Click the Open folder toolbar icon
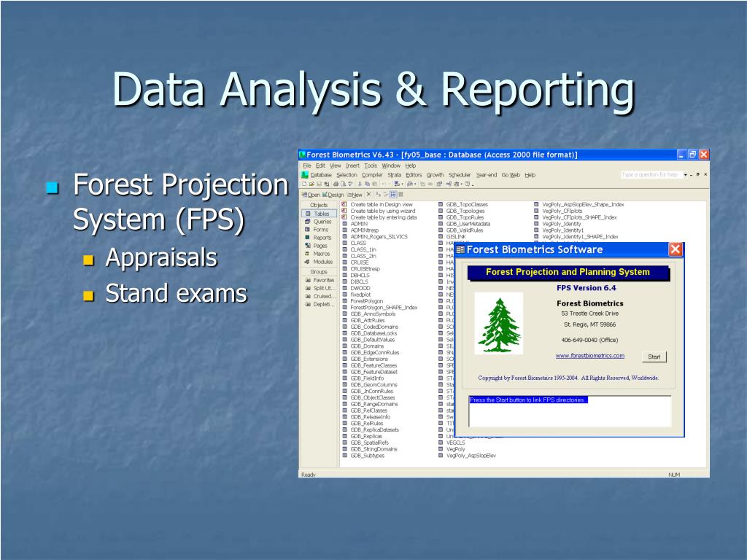Screen dimensions: 747x560 tap(311, 184)
